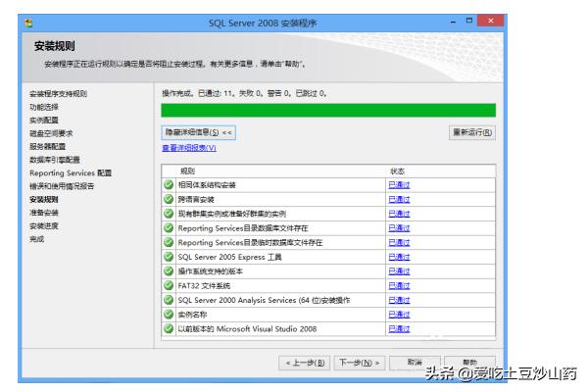This screenshot has height=392, width=588.
Task: Click check icon for Reporting Services目录数据库文件存在
Action: 169,227
